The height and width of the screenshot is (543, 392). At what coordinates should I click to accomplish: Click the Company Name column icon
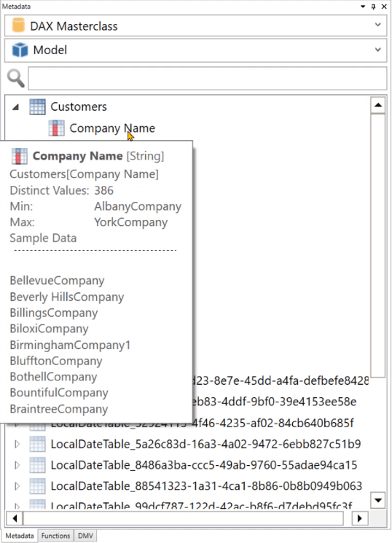(56, 128)
